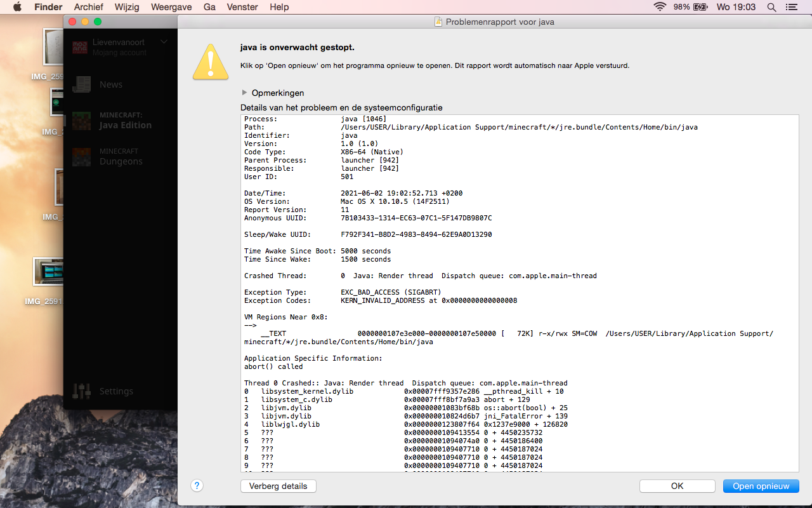Click the 'Problemenrapport voor java' window title
Image resolution: width=812 pixels, height=508 pixels.
pyautogui.click(x=500, y=22)
